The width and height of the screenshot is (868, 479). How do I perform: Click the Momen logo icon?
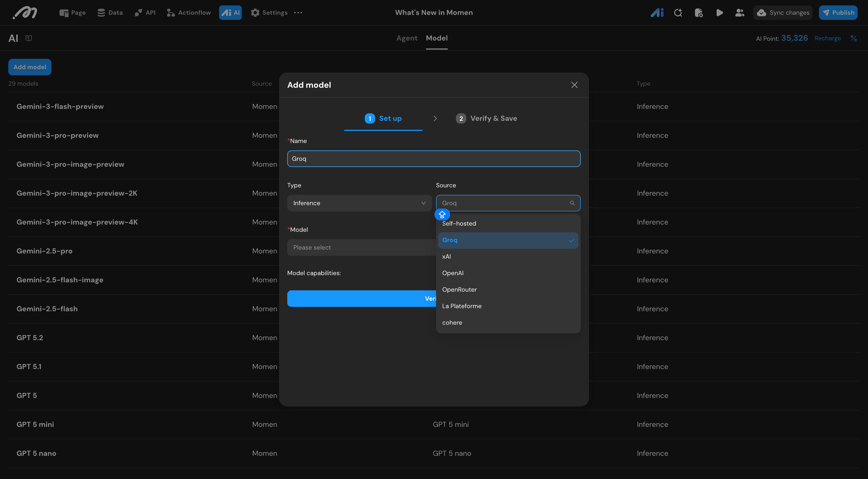click(25, 13)
